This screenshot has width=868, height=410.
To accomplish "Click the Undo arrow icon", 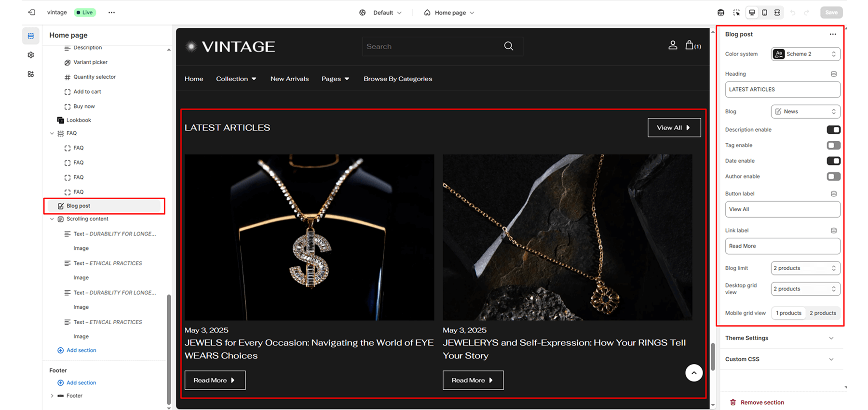I will 792,13.
